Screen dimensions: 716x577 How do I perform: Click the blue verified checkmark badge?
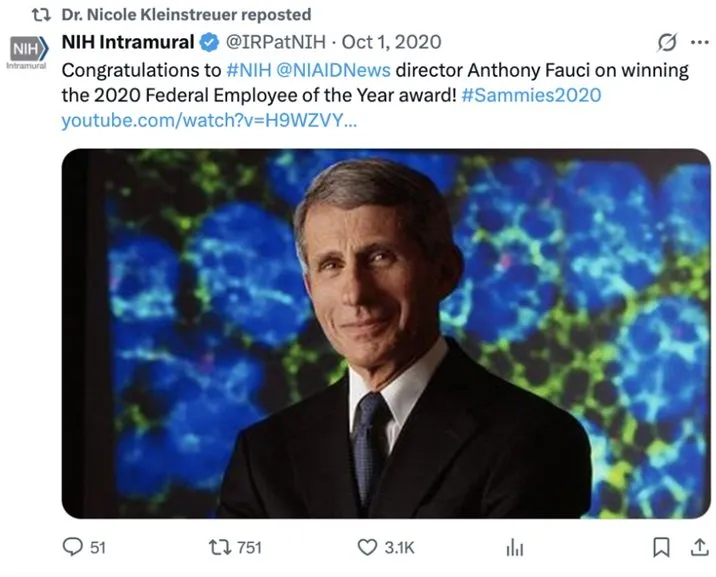point(210,43)
